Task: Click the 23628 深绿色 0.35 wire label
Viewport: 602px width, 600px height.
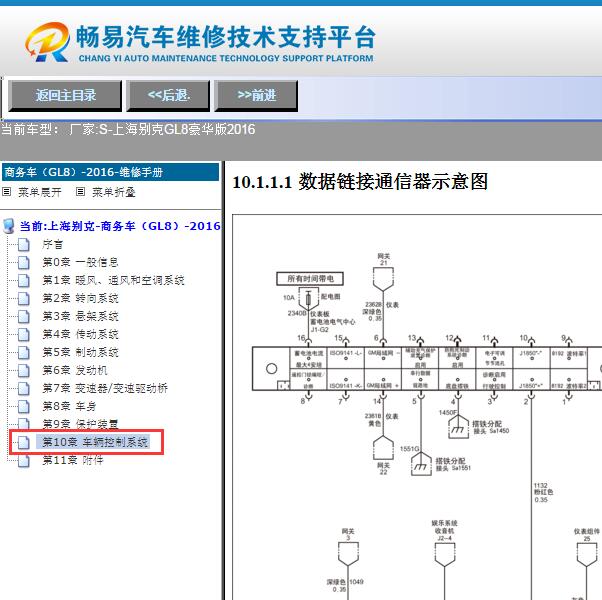Action: pos(373,311)
